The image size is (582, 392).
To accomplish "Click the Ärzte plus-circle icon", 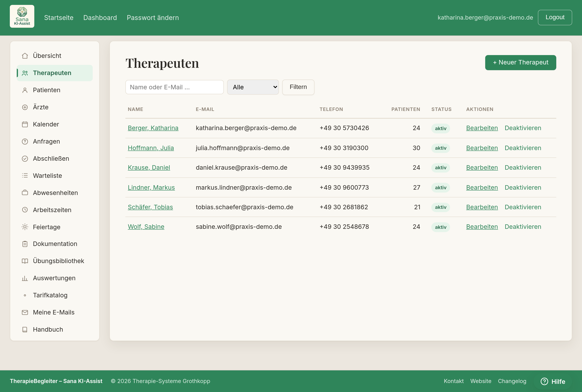I will click(x=25, y=107).
